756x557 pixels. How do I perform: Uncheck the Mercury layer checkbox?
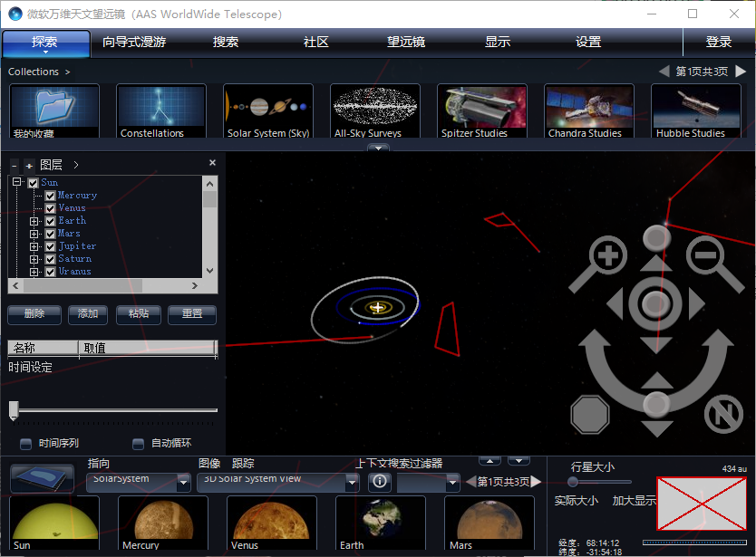[50, 196]
